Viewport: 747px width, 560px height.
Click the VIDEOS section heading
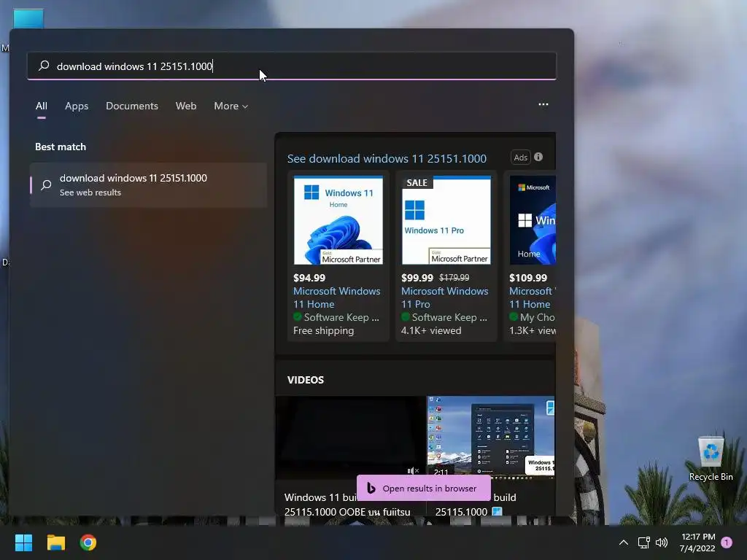pos(306,380)
